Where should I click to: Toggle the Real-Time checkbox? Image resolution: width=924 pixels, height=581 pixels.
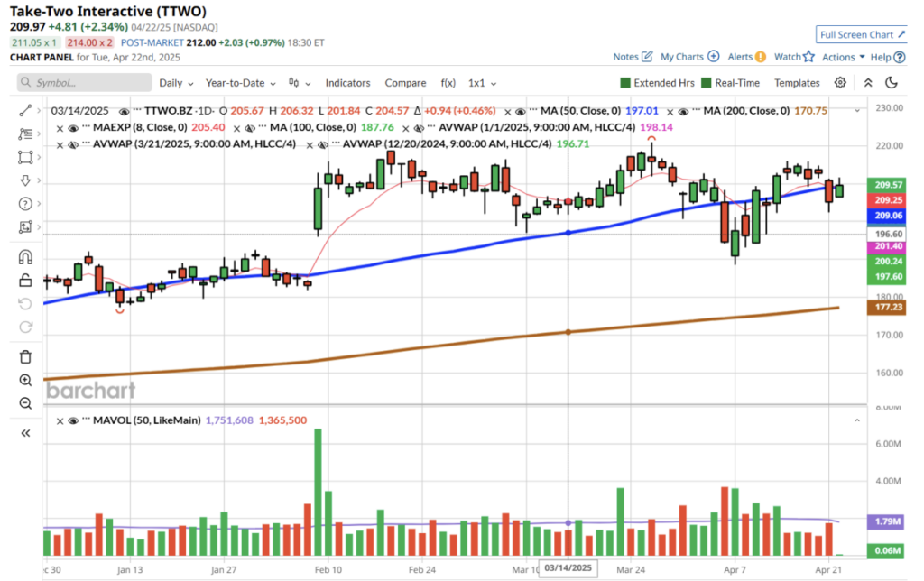click(707, 83)
